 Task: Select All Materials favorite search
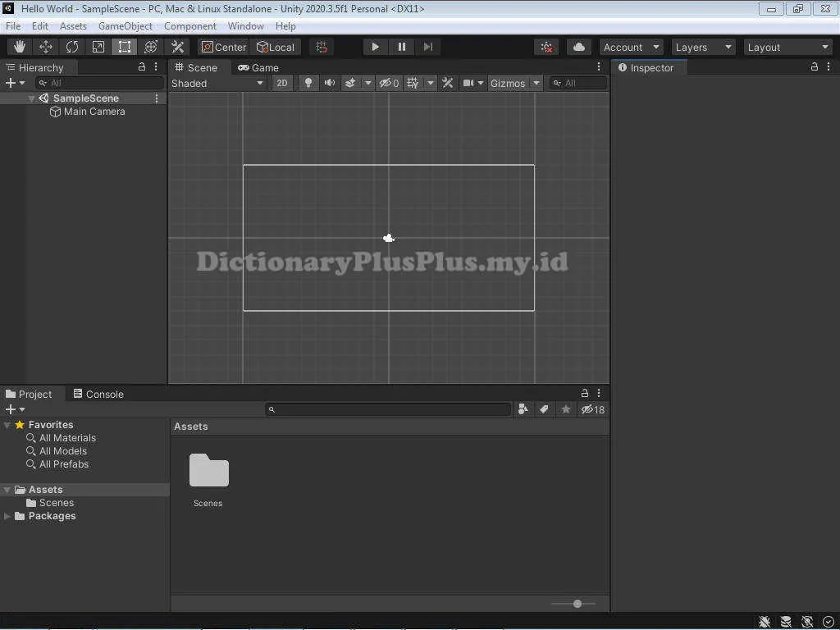(x=61, y=438)
